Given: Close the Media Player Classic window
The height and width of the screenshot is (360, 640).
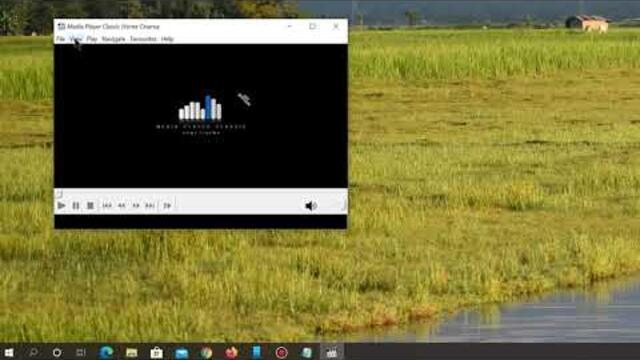Looking at the screenshot, I should [336, 27].
